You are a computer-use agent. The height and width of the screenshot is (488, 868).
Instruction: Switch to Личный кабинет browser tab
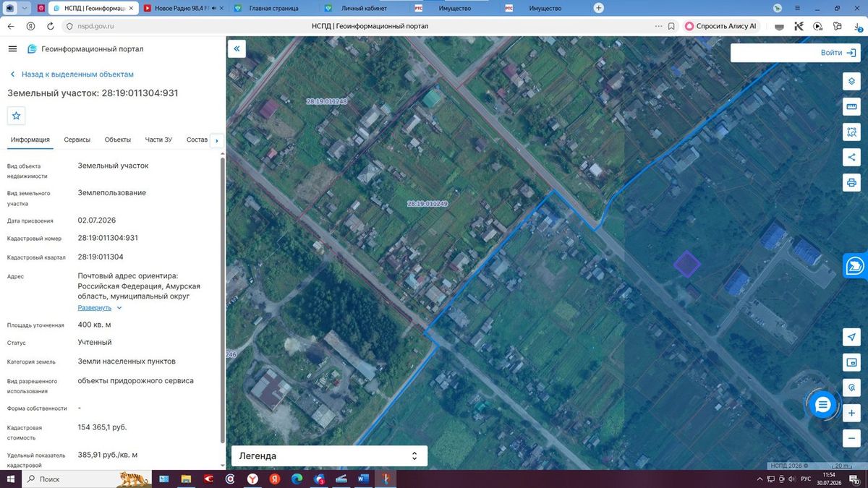point(365,8)
